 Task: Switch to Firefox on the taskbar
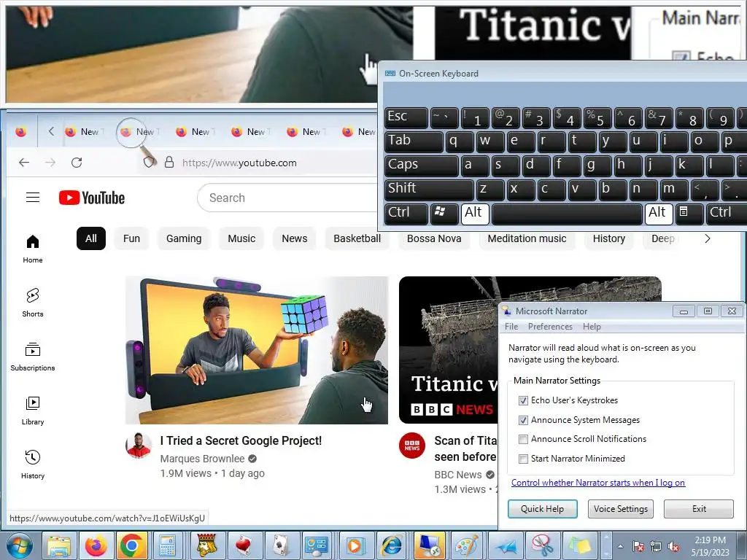point(96,545)
